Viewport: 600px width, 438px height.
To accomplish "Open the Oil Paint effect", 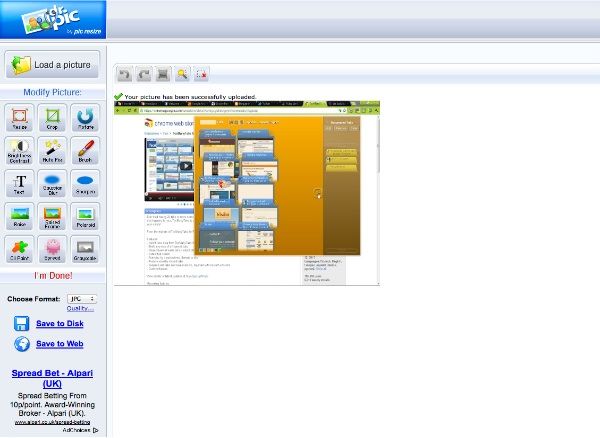I will (20, 249).
